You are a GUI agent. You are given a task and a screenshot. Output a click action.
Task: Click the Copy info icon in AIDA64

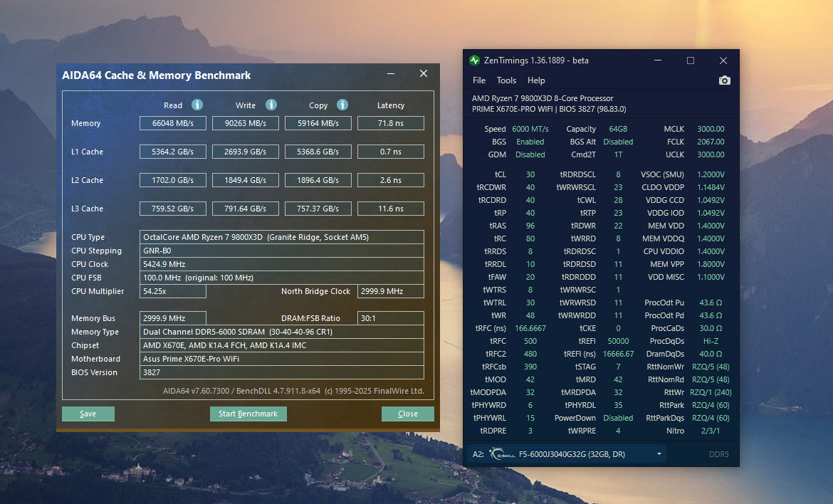click(x=342, y=105)
